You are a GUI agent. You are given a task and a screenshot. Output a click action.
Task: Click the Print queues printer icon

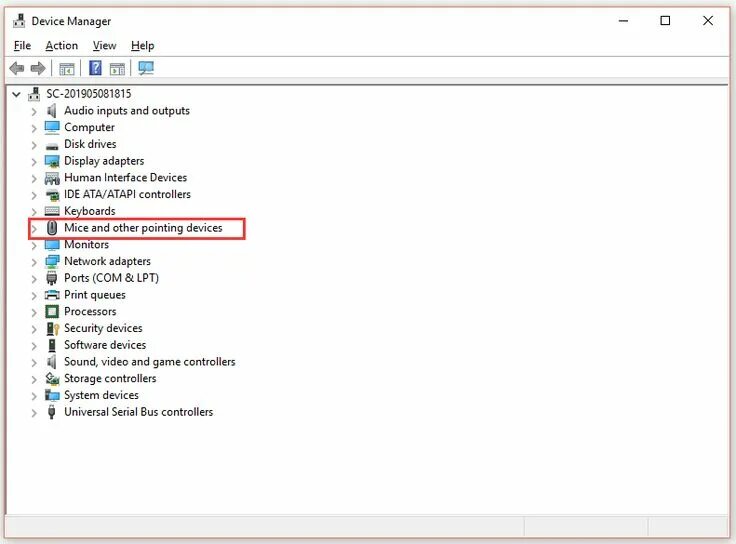[52, 295]
